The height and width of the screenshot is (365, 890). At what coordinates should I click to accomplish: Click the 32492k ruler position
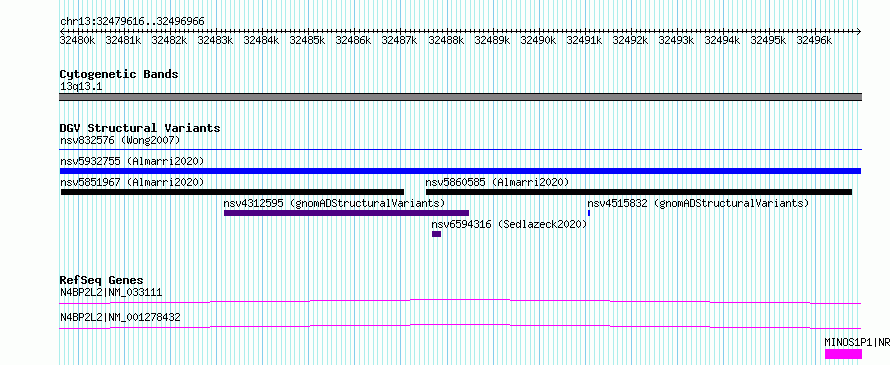(x=629, y=40)
